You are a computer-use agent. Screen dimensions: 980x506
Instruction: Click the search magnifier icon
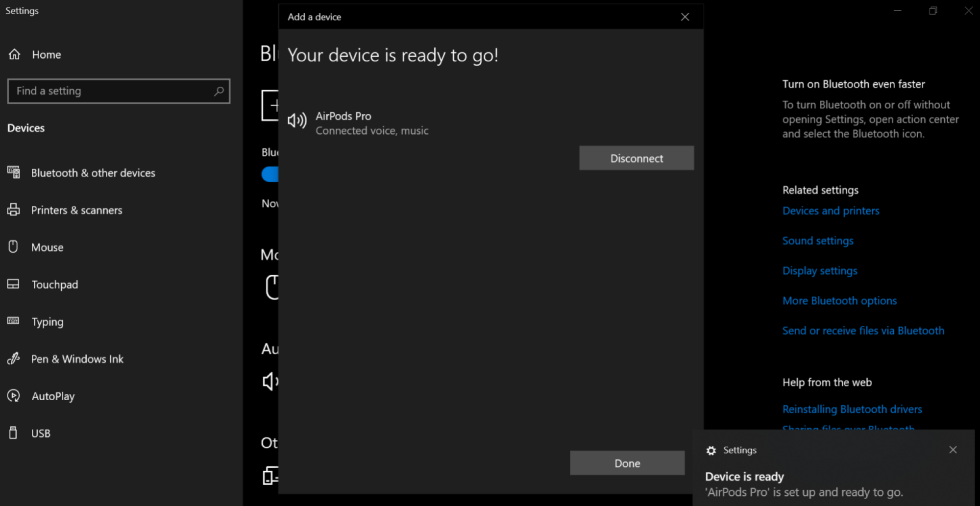click(x=219, y=91)
